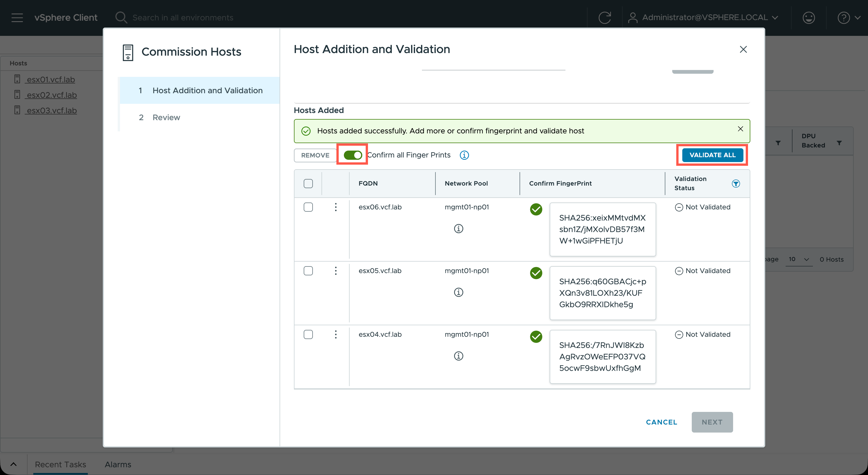Open the three-dot actions menu for esx05.vcf.lab
Screen dimensions: 868x475
point(336,271)
